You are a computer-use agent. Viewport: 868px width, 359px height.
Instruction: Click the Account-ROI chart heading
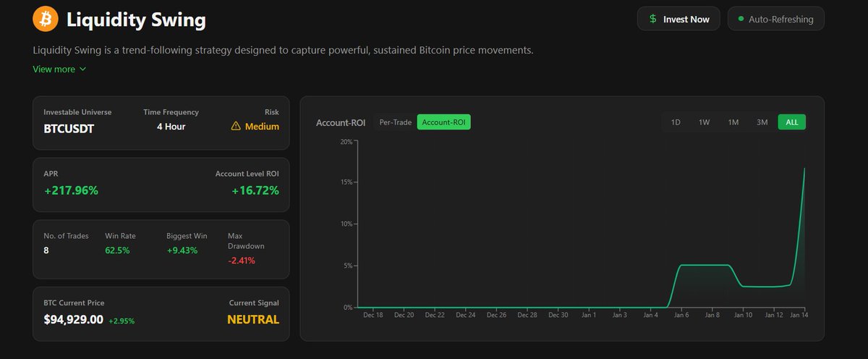[x=340, y=123]
